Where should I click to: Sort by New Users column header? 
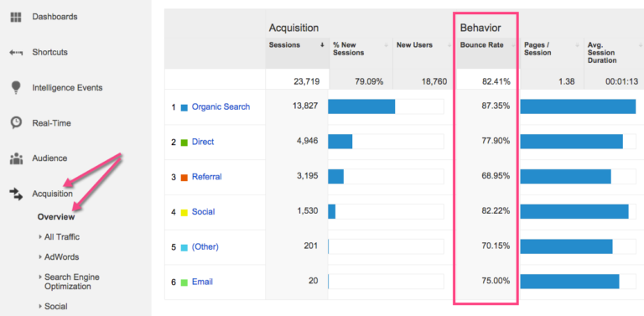[424, 53]
